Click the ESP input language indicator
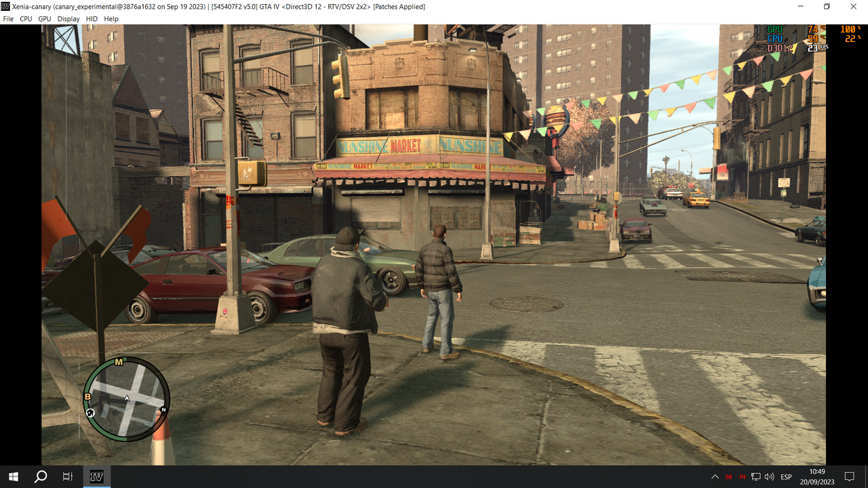Image resolution: width=868 pixels, height=488 pixels. click(x=786, y=477)
